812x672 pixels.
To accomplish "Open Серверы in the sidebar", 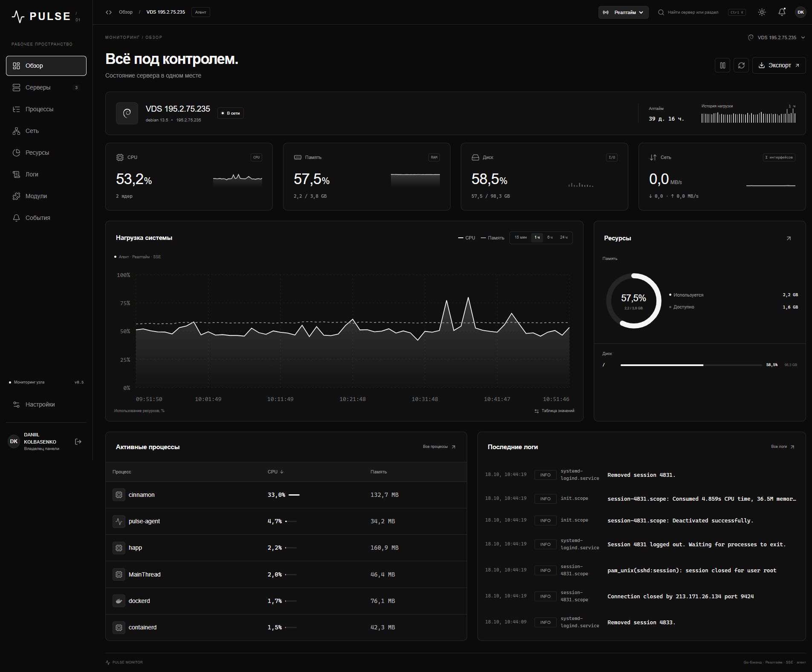I will pos(46,87).
